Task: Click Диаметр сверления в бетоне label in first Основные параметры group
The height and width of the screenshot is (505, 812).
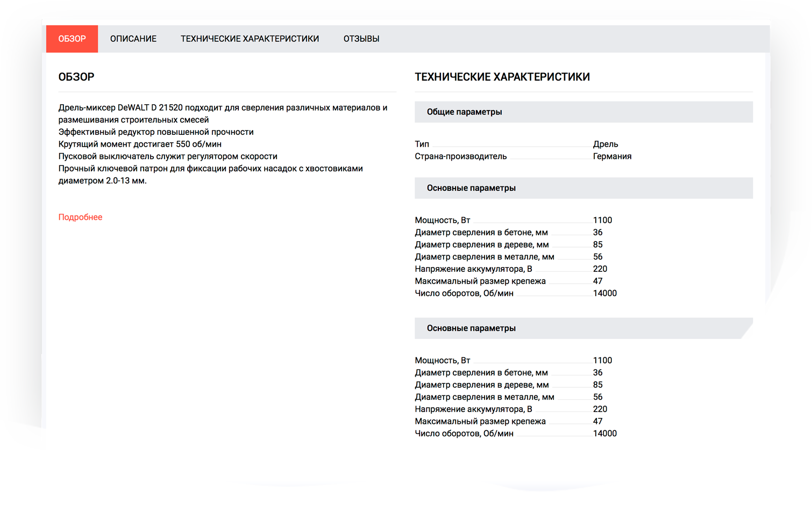Action: tap(481, 232)
